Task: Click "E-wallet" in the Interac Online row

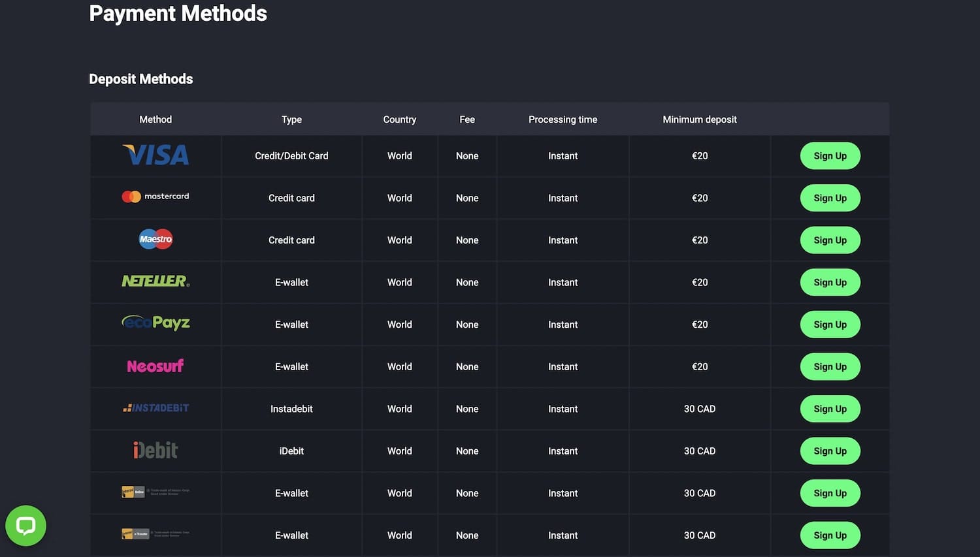Action: (x=291, y=493)
